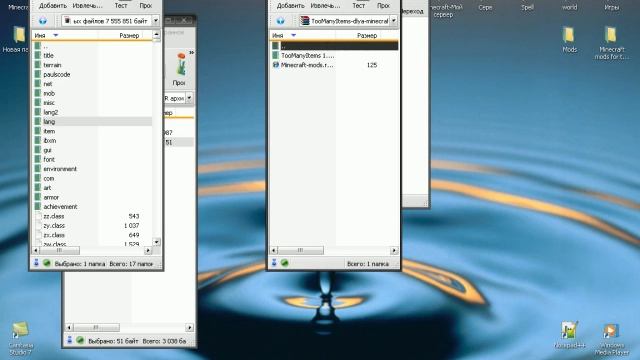The height and width of the screenshot is (360, 640).
Task: Expand the toolbar overflow chevron in the background window
Action: [x=191, y=53]
